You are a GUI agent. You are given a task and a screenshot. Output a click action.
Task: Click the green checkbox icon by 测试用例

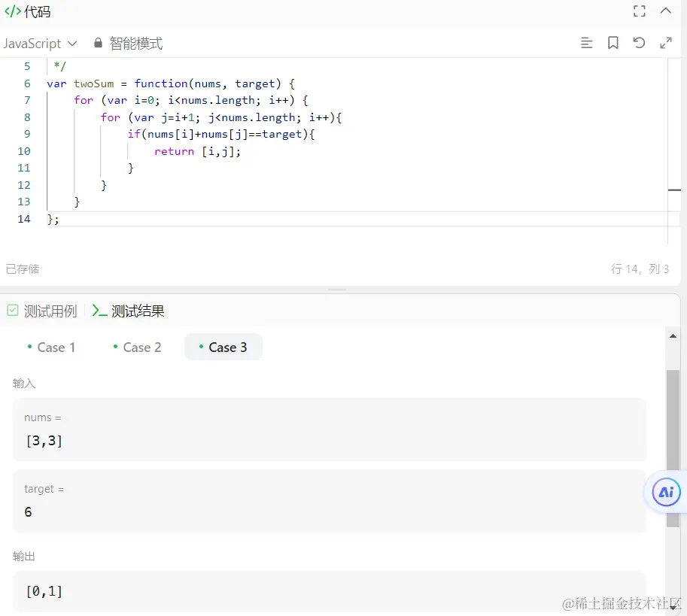13,311
